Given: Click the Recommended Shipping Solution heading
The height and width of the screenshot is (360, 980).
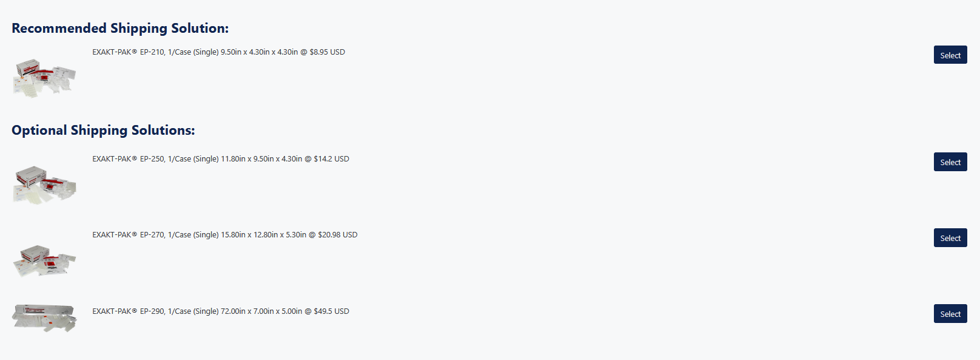Looking at the screenshot, I should [x=120, y=29].
